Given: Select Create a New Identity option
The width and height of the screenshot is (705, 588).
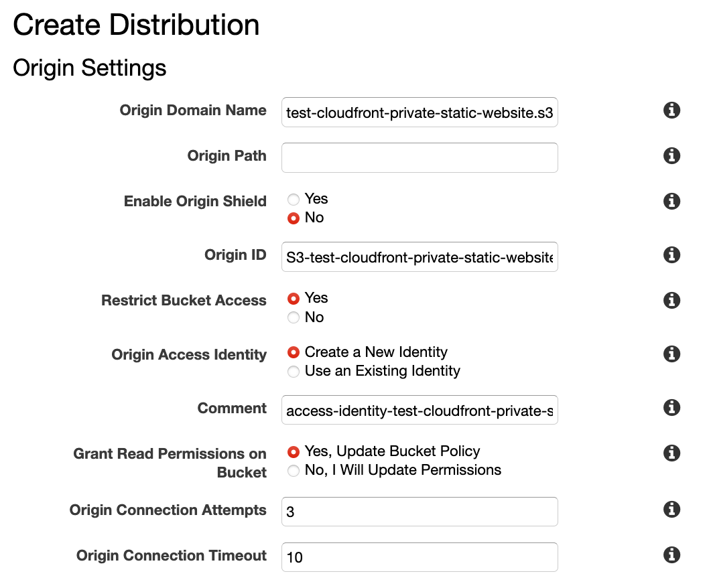Looking at the screenshot, I should tap(294, 352).
